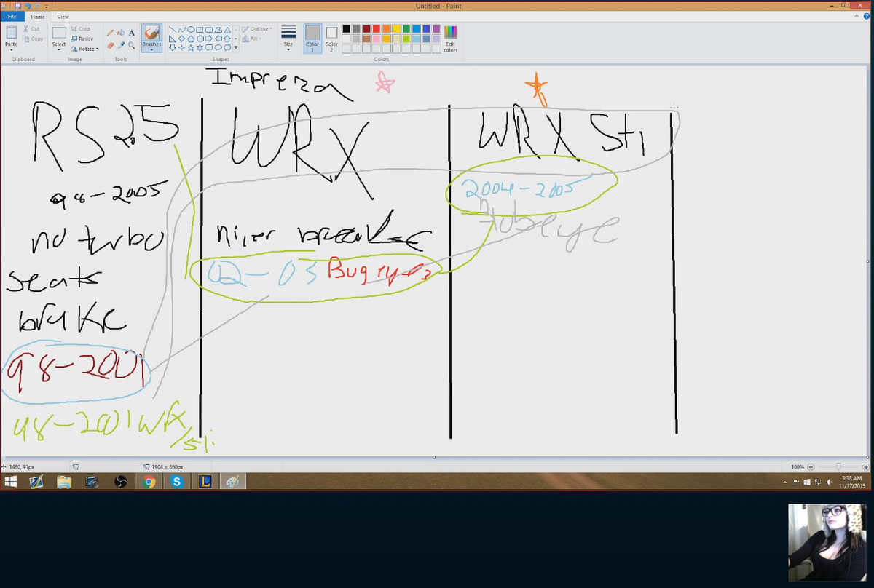Open Google Chrome from the taskbar
874x588 pixels.
coord(149,482)
